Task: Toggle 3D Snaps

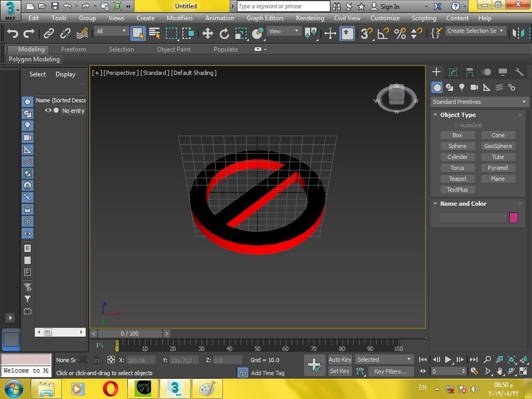Action: (366, 33)
